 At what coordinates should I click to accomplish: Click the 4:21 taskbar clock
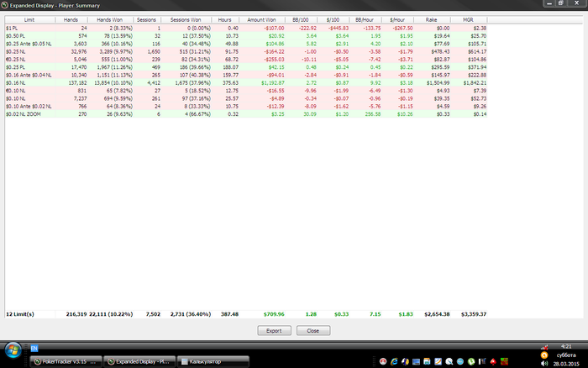point(566,347)
